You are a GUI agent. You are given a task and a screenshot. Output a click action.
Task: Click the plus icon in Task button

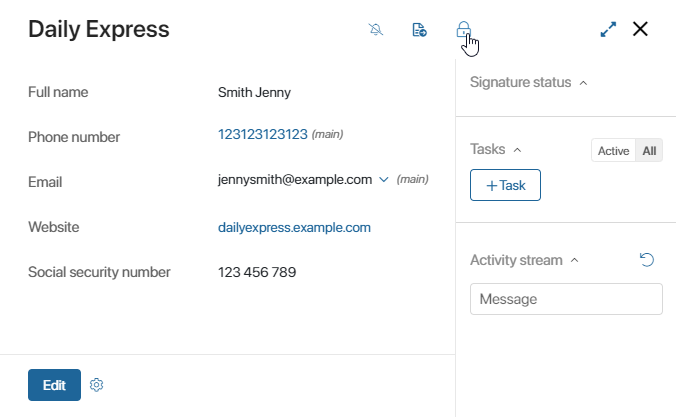491,186
